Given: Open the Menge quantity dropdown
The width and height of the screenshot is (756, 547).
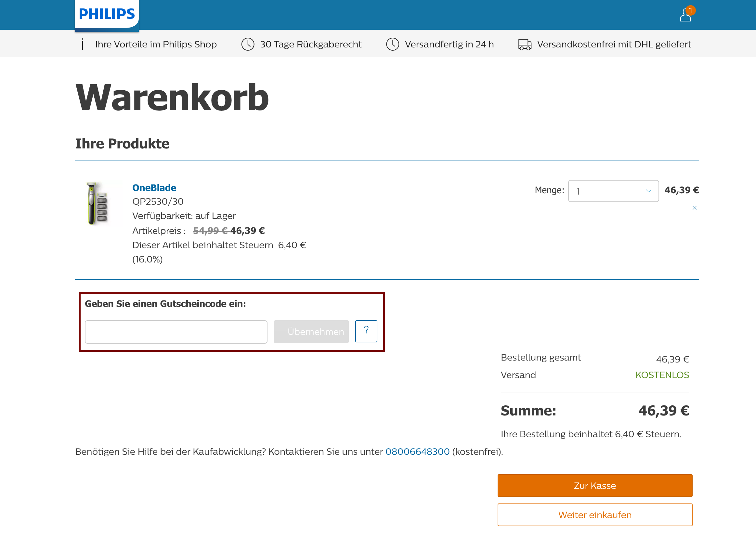Looking at the screenshot, I should 613,191.
